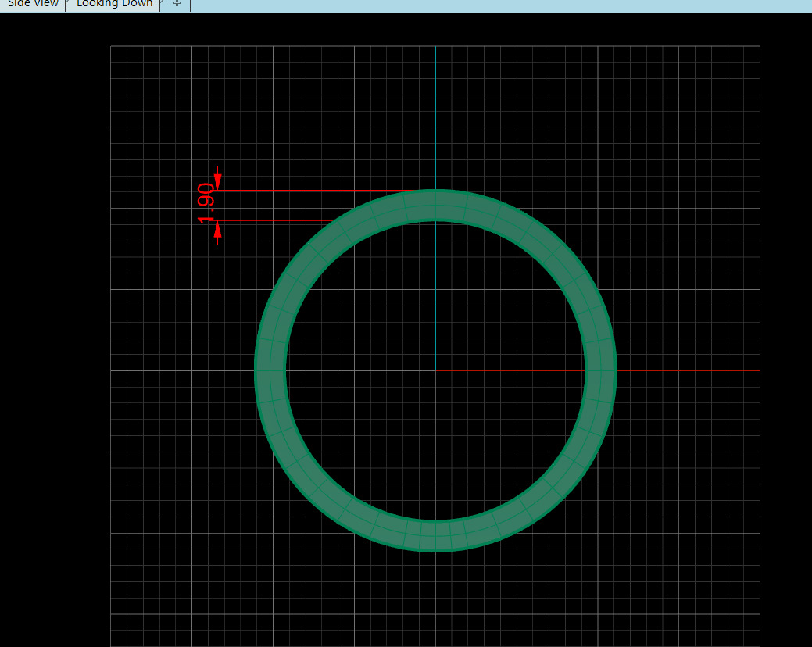Select the 1.90 dimension text
Image resolution: width=812 pixels, height=647 pixels.
206,203
